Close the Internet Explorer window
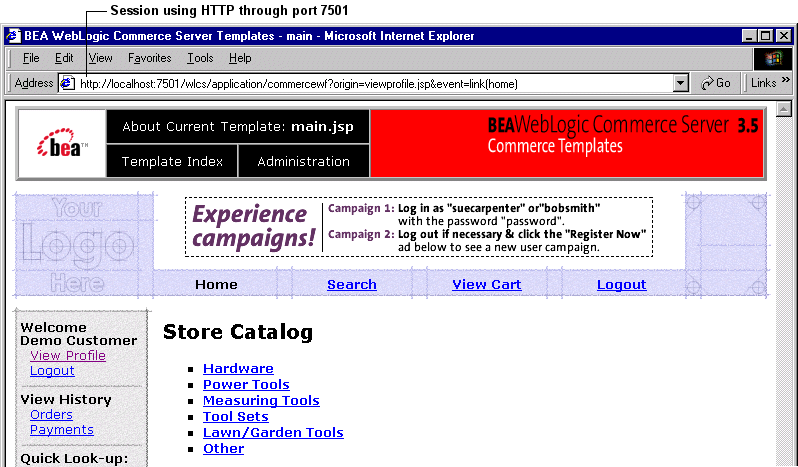Viewport: 798px width, 467px height. pos(784,36)
